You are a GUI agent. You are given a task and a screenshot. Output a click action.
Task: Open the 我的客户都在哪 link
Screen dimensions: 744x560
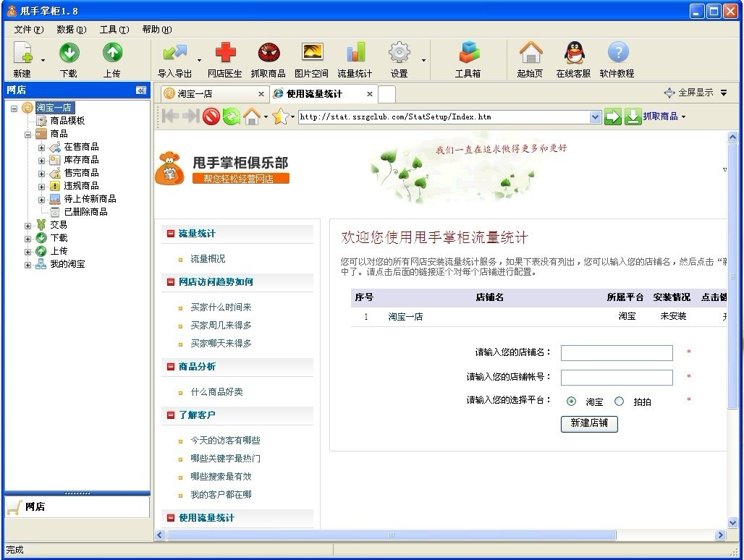[221, 494]
